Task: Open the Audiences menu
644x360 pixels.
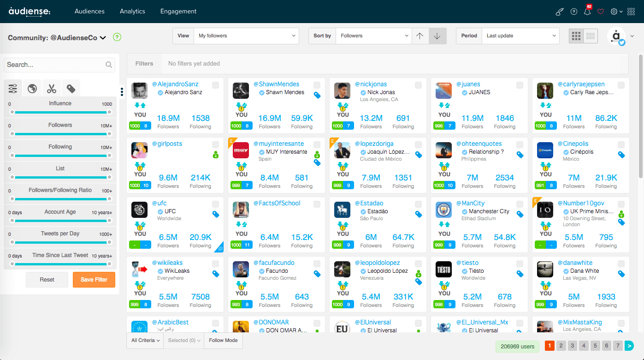Action: click(89, 12)
